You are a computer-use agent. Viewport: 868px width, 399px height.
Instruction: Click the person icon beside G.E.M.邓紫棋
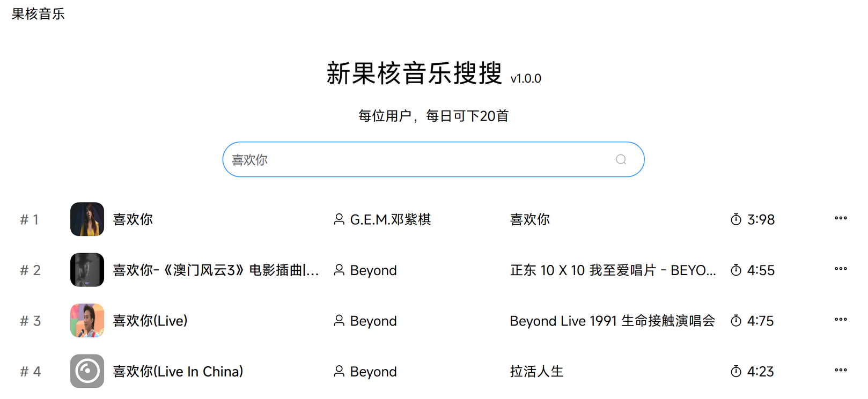click(x=339, y=219)
